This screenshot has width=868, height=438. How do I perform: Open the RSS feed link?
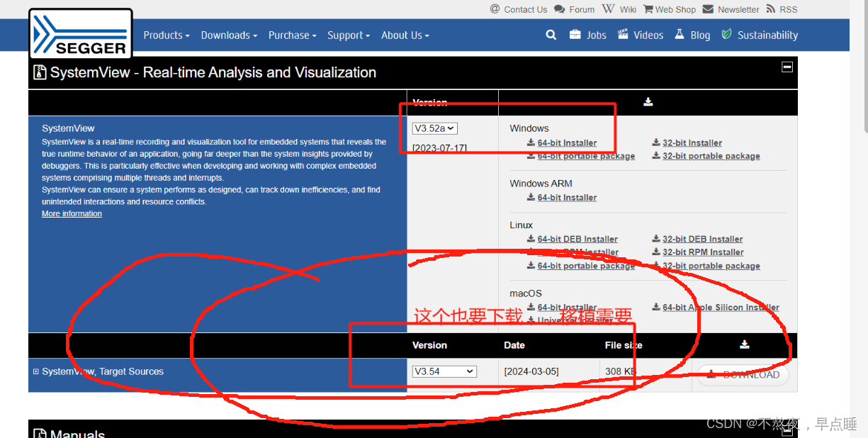click(x=782, y=9)
